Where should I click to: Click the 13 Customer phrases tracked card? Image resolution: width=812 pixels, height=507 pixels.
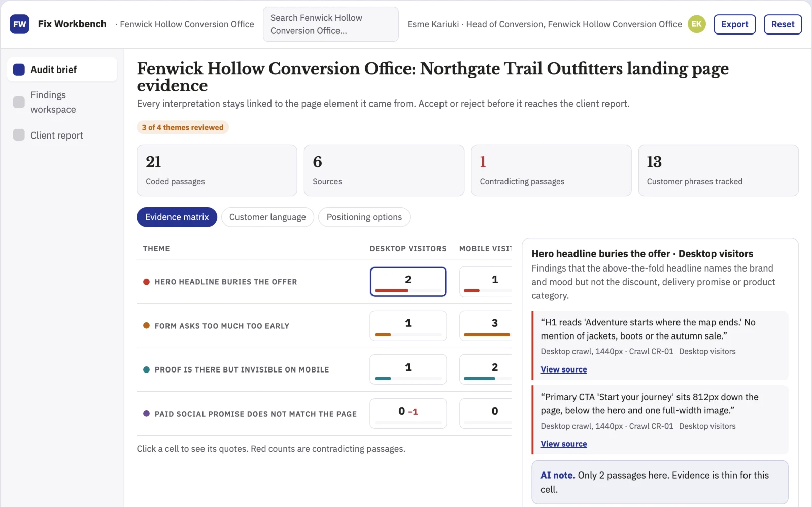tap(718, 171)
